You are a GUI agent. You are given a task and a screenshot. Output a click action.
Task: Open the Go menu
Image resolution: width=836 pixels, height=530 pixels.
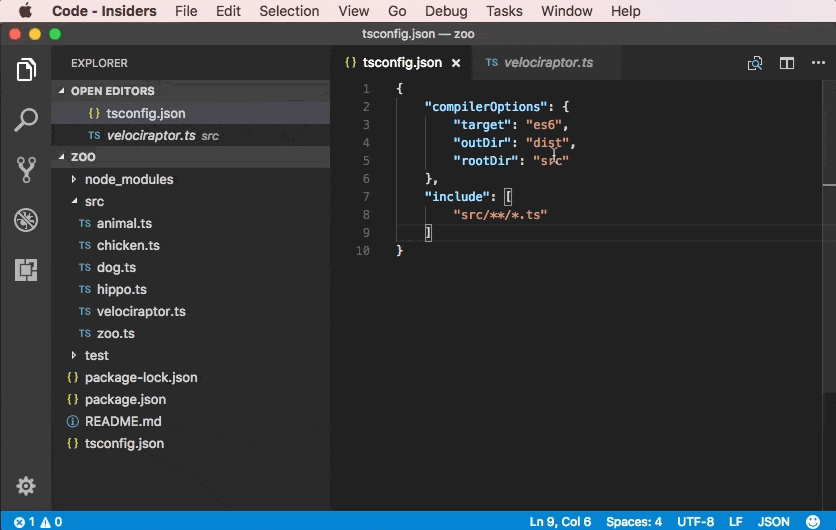(x=397, y=11)
